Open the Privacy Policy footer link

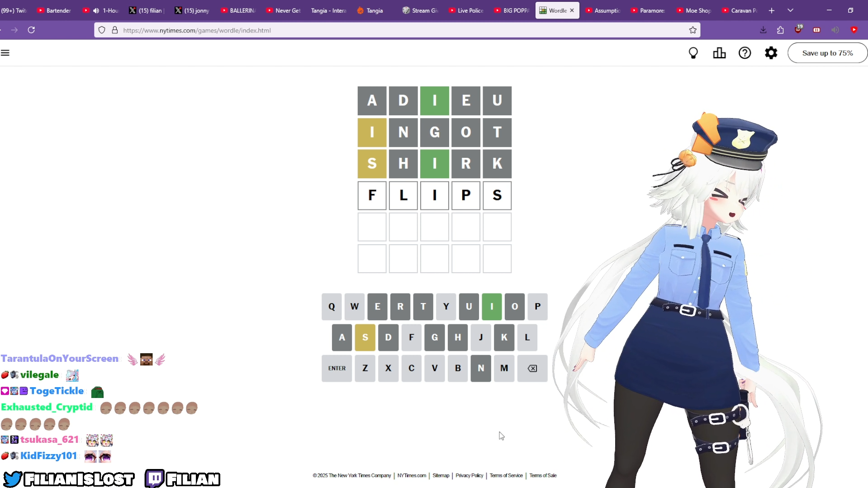[x=469, y=475]
